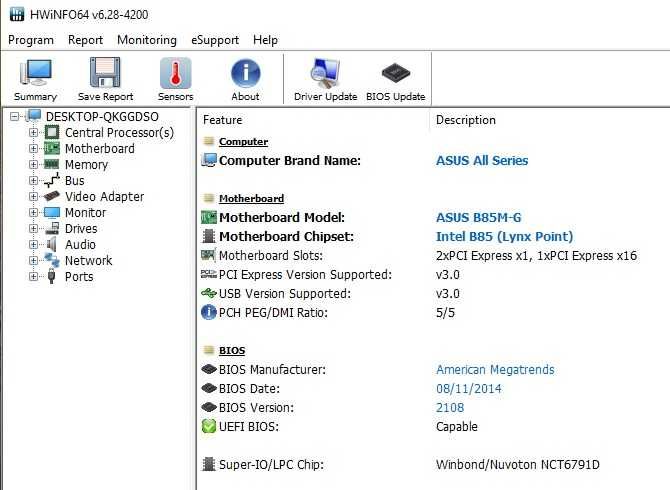
Task: Open the Help menu
Action: tap(265, 40)
